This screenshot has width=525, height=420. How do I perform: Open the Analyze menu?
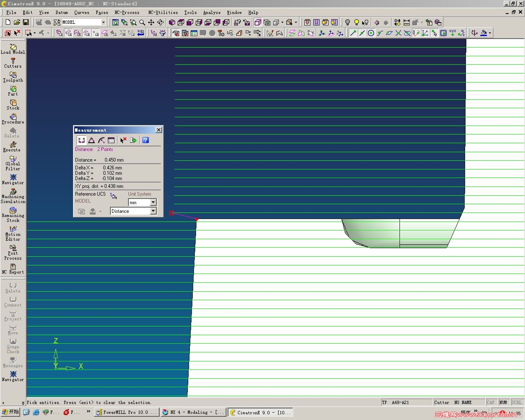[212, 13]
